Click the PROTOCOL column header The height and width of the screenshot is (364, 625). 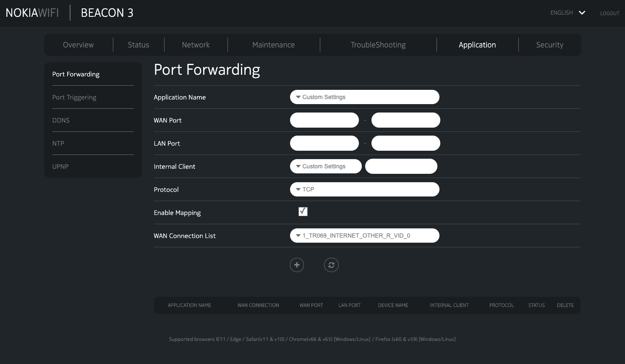[x=502, y=305]
